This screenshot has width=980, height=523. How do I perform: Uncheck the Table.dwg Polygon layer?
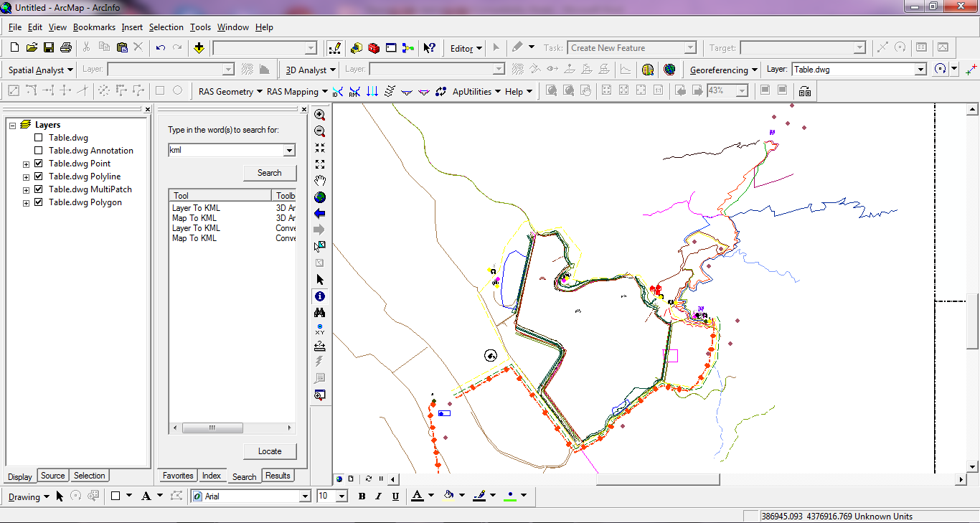(39, 202)
